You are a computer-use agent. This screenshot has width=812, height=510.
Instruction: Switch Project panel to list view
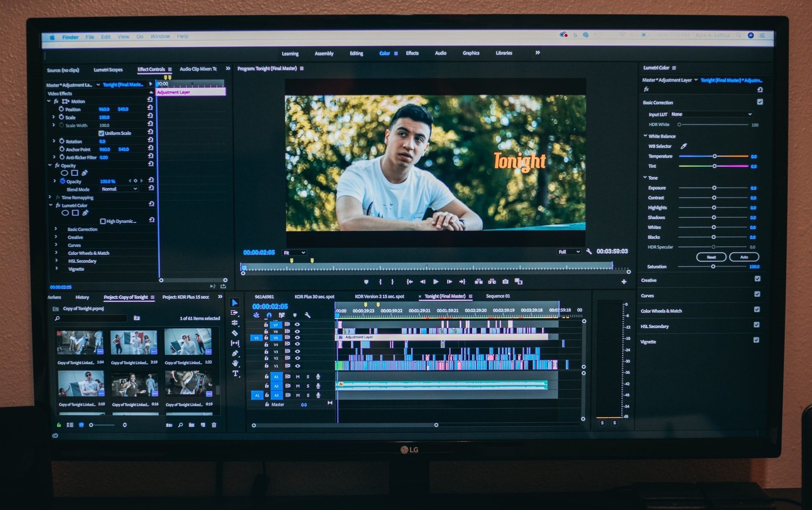(x=70, y=425)
